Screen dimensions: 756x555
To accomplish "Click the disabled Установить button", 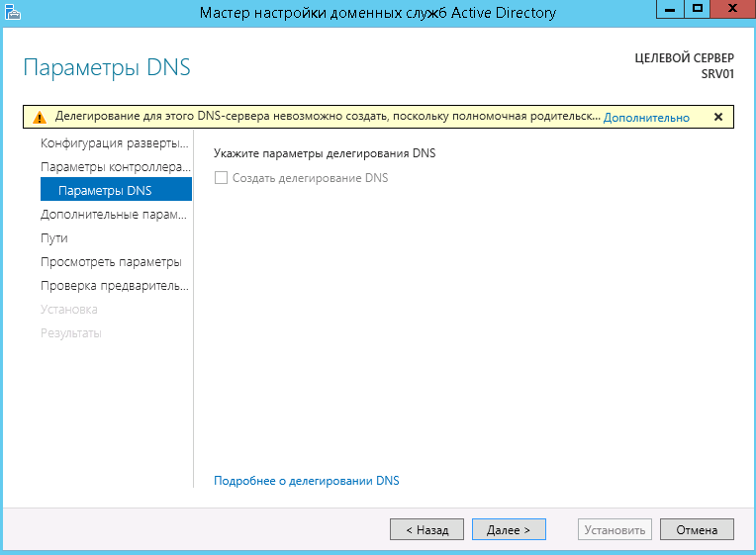I will (614, 529).
